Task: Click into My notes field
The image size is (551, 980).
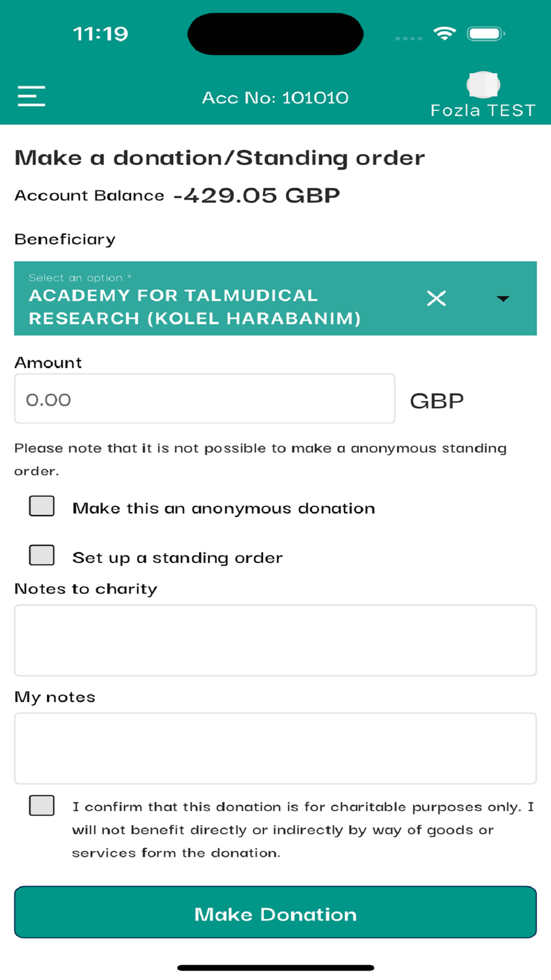Action: (275, 749)
